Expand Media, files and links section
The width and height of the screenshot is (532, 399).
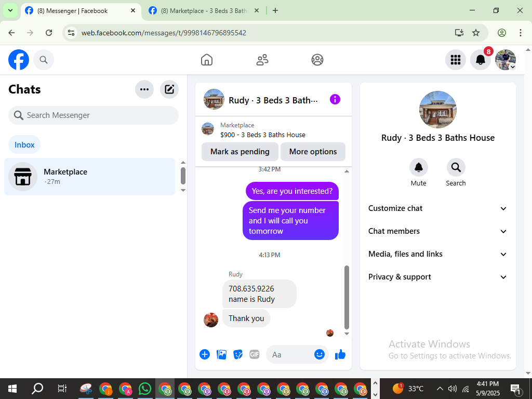click(437, 254)
